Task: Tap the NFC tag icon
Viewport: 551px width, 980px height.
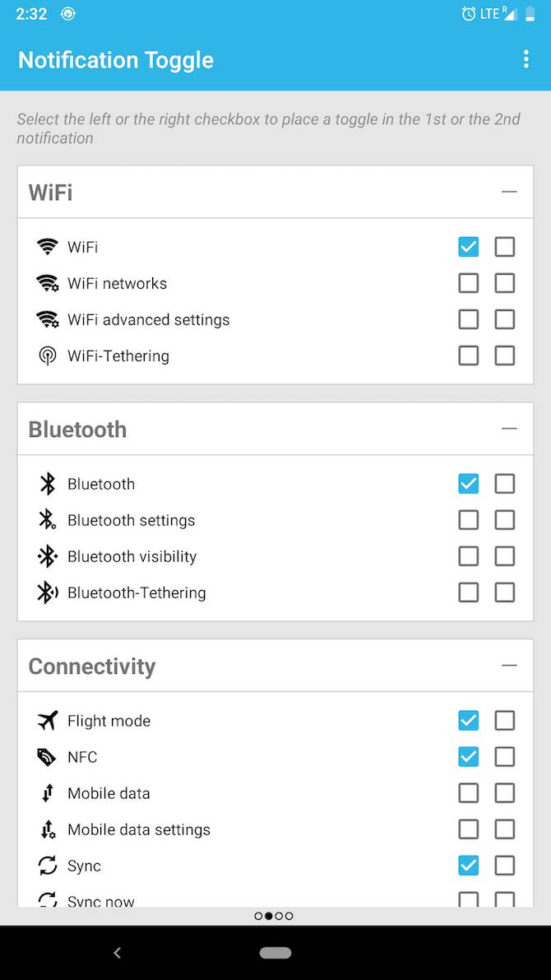Action: (48, 757)
